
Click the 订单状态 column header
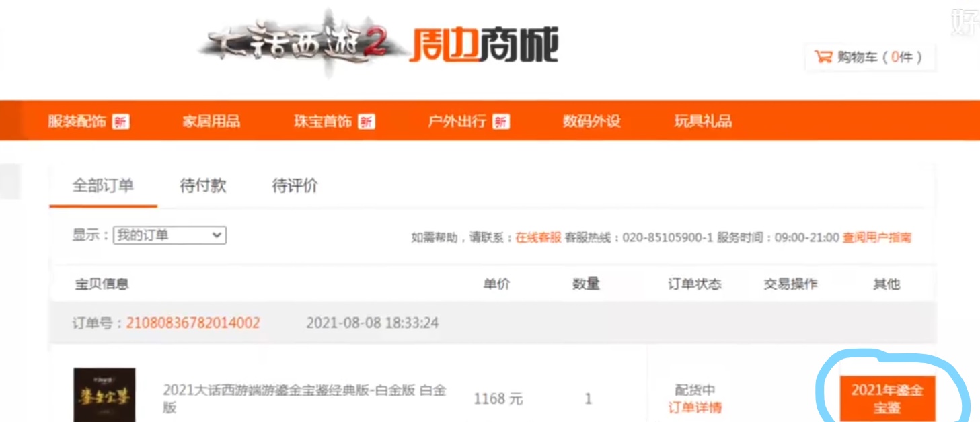coord(695,284)
